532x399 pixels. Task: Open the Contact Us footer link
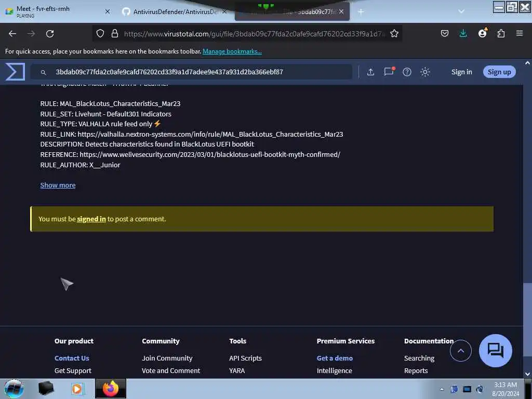[x=72, y=358]
